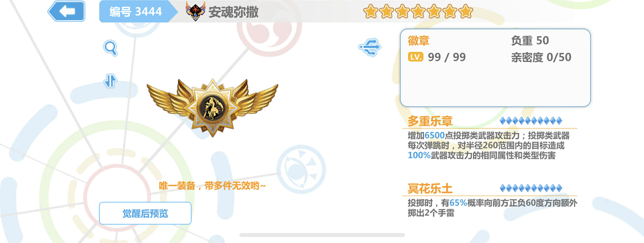
Task: Open the magnifying glass zoom icon
Action: pos(111,48)
